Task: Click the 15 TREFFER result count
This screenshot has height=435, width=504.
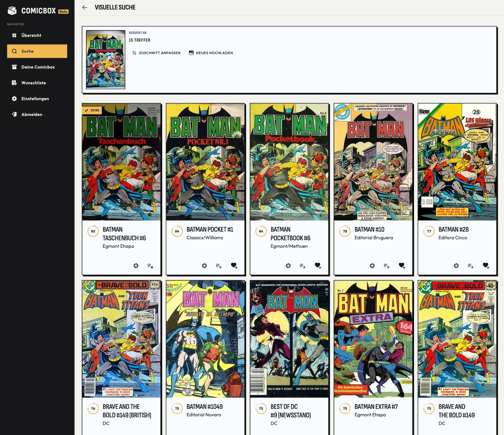Action: [140, 40]
